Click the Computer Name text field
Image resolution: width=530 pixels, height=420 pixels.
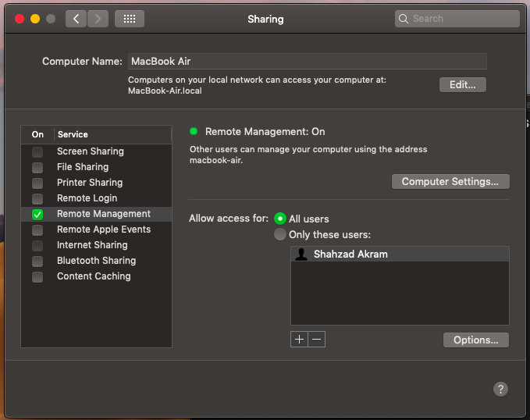pos(308,61)
